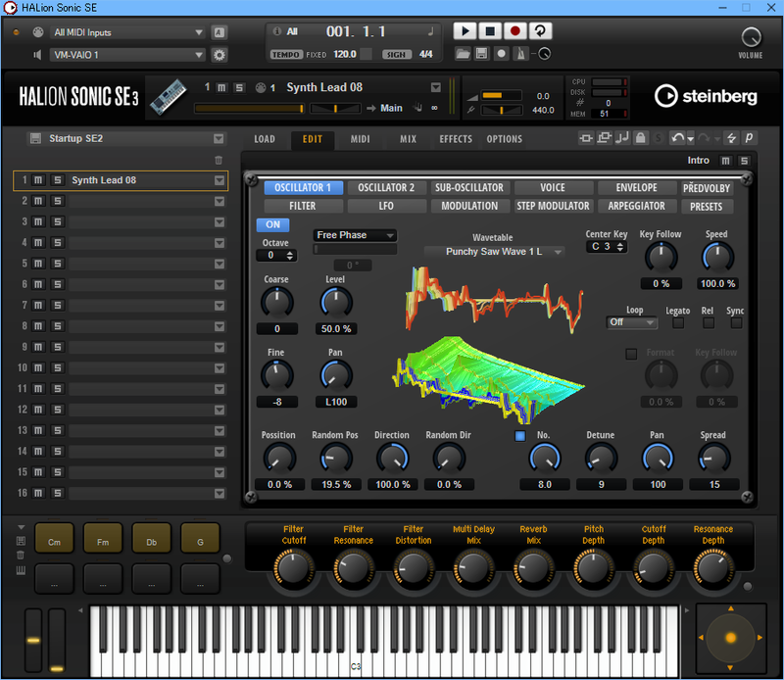Enable the Sync checkbox
784x680 pixels.
click(x=736, y=323)
